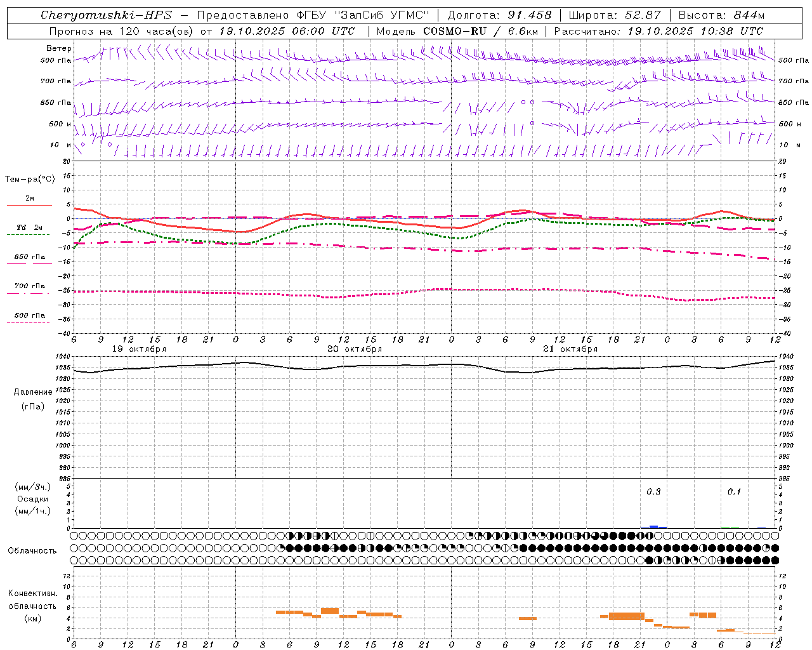Click the computed time Рассчитано: 19.10.2025 10:38 UTC
Image resolution: width=812 pixels, height=650 pixels.
click(658, 31)
